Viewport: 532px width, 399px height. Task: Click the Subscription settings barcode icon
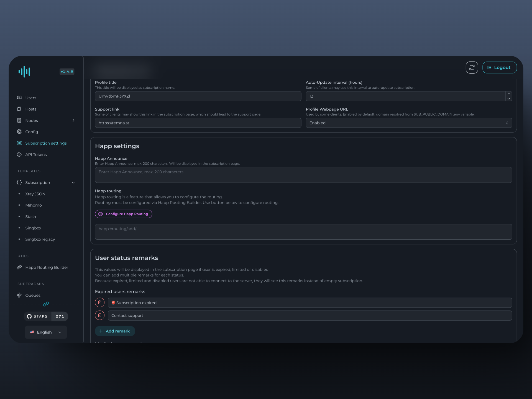[19, 143]
